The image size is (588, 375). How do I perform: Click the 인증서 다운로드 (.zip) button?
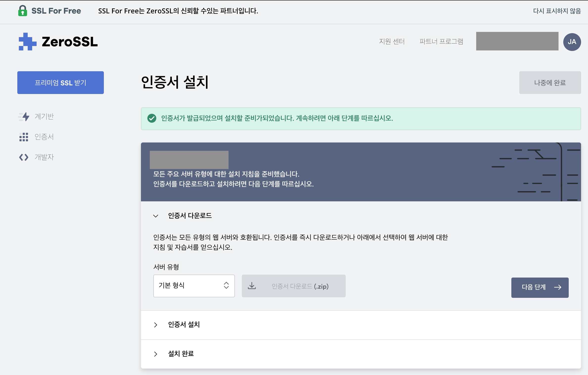[300, 286]
